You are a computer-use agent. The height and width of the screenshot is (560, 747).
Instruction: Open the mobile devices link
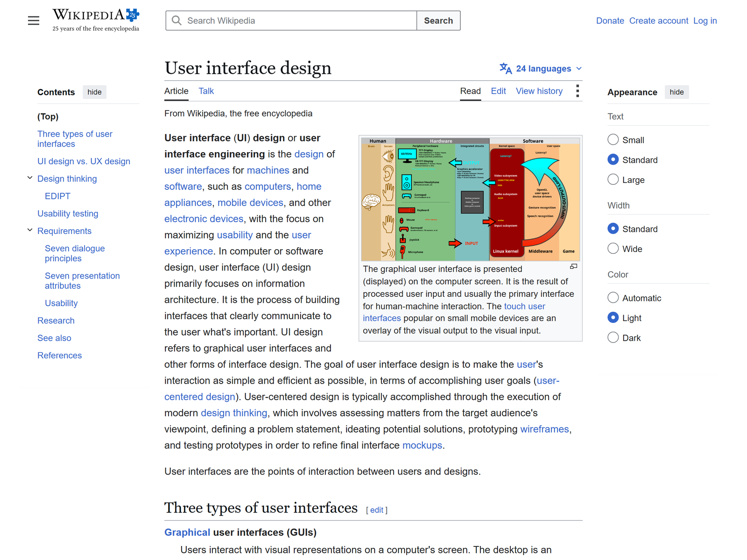click(250, 203)
